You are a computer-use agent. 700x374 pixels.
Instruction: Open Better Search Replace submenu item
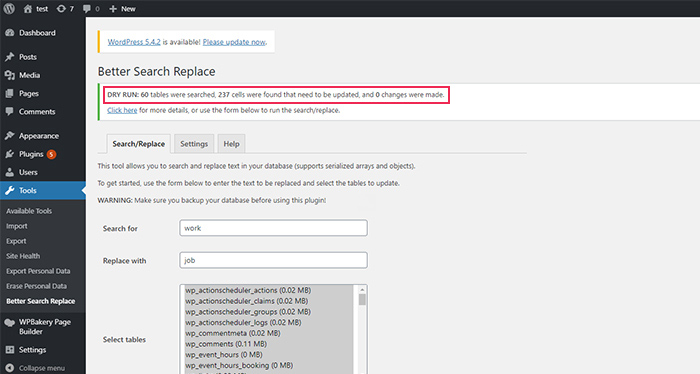(x=41, y=301)
